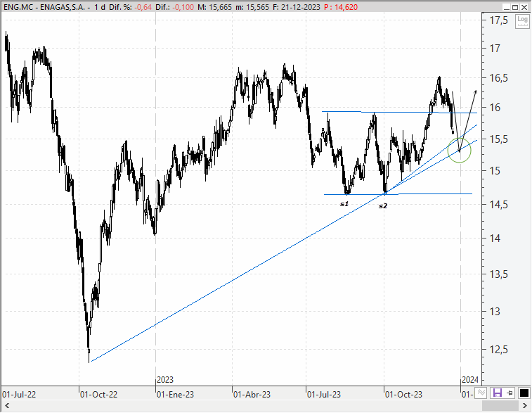Click the s2 annotation label
This screenshot has height=413, width=532.
point(383,206)
